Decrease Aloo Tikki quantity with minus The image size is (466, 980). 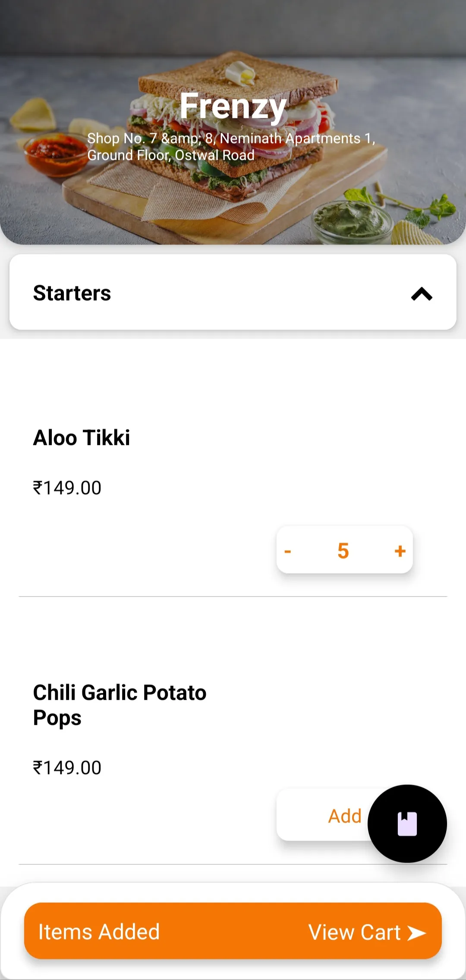(x=288, y=551)
